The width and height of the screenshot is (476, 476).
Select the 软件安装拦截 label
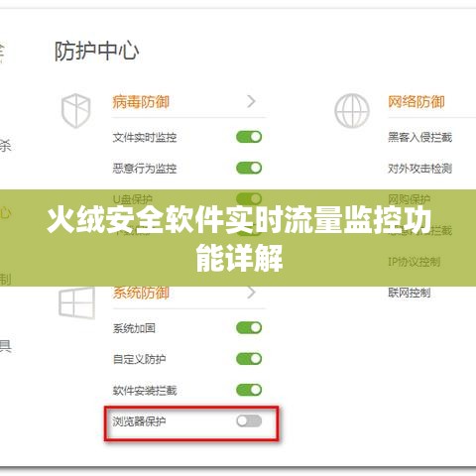145,390
